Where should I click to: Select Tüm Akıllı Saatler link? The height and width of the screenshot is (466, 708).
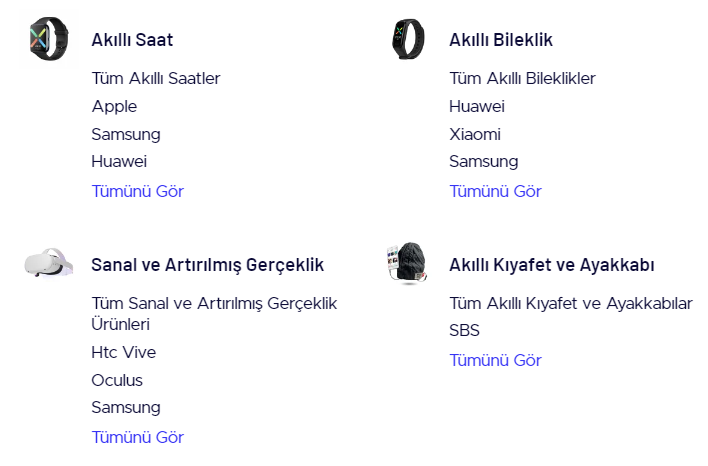(155, 78)
